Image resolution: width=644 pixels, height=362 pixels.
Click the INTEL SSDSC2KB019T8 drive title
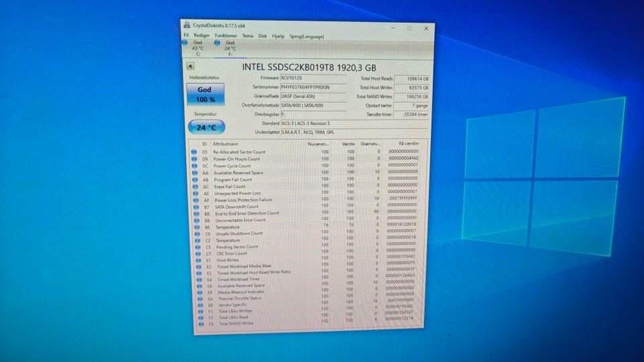(x=309, y=67)
